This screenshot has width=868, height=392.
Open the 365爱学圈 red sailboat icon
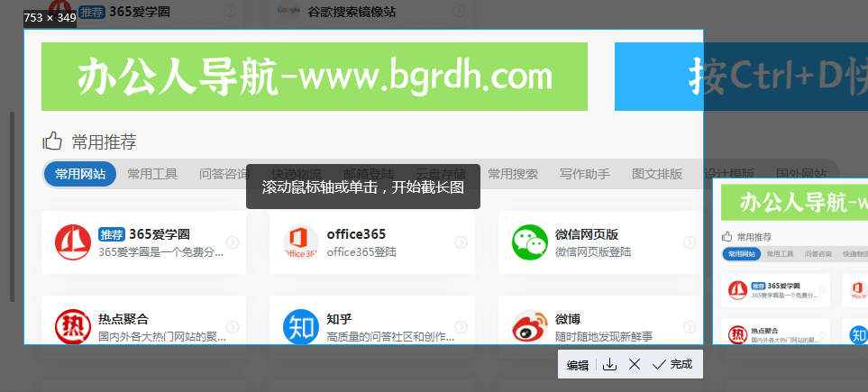click(x=73, y=242)
